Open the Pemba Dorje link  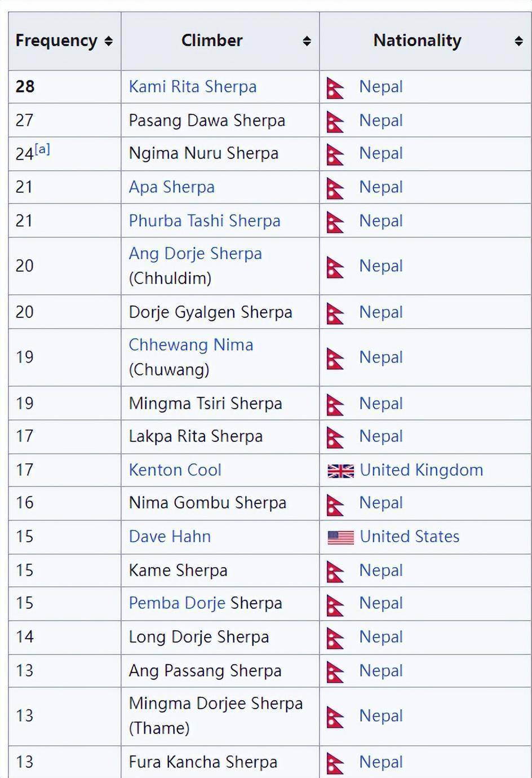click(x=177, y=603)
